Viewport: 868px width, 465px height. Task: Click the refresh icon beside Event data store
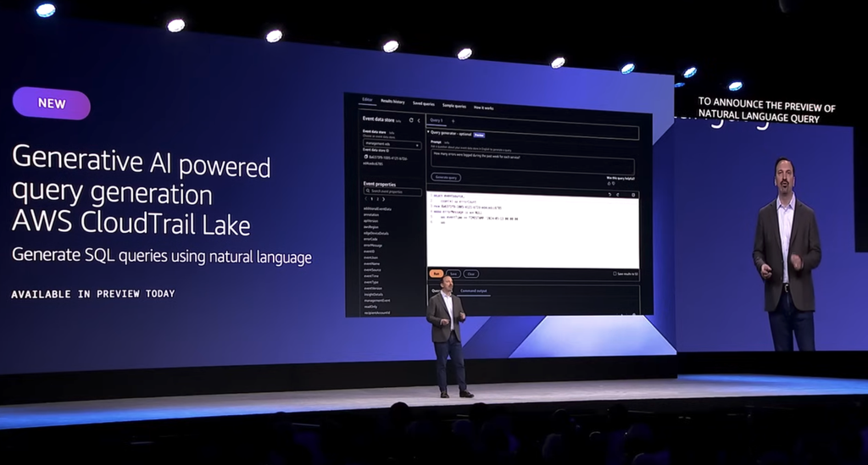click(411, 120)
